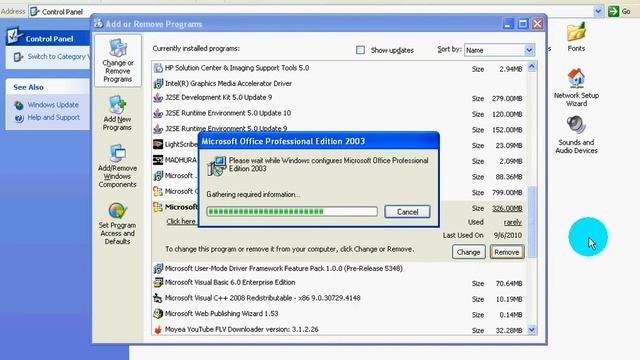Image resolution: width=640 pixels, height=360 pixels.
Task: Click Microsoft Visual C++ 2008 Redistributable icon
Action: pos(158,298)
